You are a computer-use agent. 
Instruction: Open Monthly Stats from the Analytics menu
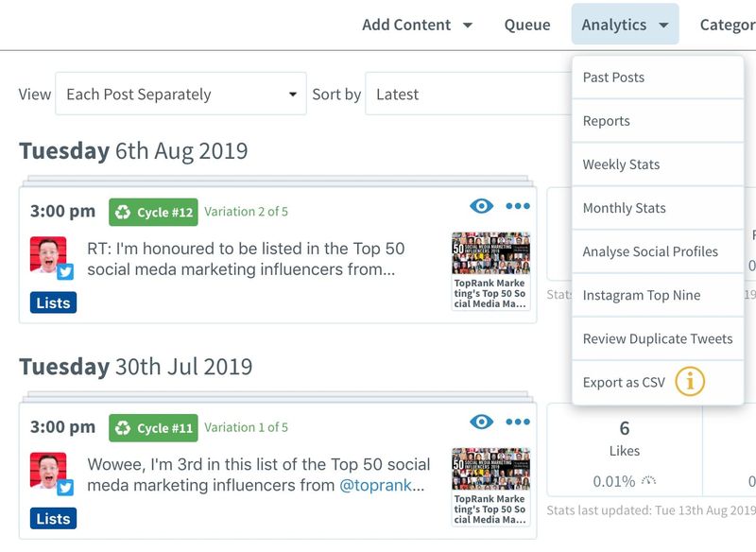click(658, 208)
